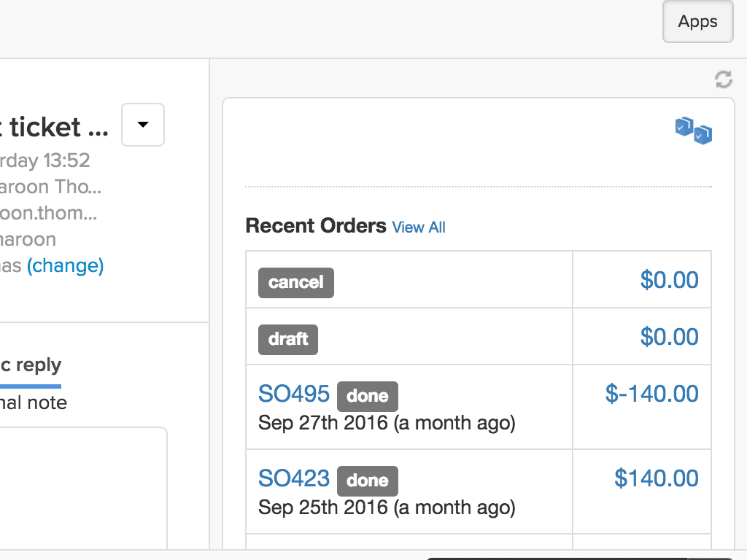This screenshot has height=560, width=747.
Task: Open the ticket options dropdown arrow
Action: click(x=143, y=125)
